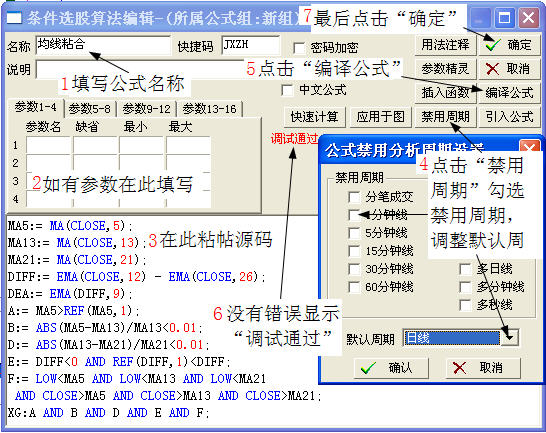Image resolution: width=546 pixels, height=433 pixels.
Task: Toggle the 中文公式 checkbox
Action: pyautogui.click(x=287, y=90)
